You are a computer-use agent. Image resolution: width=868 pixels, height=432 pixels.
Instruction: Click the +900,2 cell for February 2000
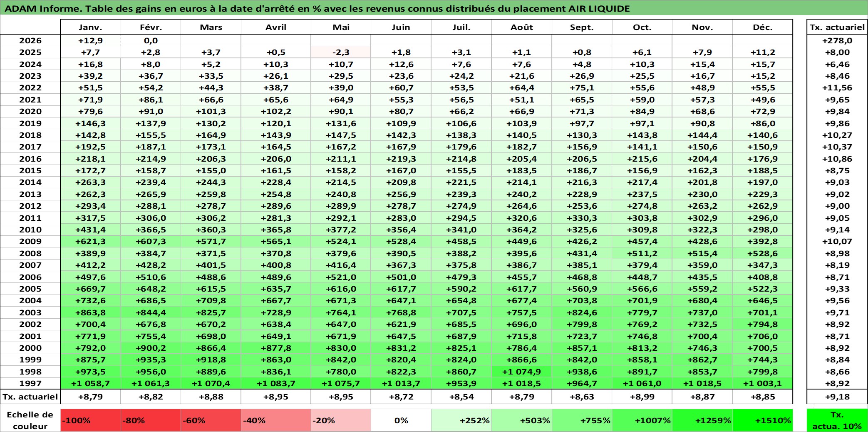coord(151,348)
